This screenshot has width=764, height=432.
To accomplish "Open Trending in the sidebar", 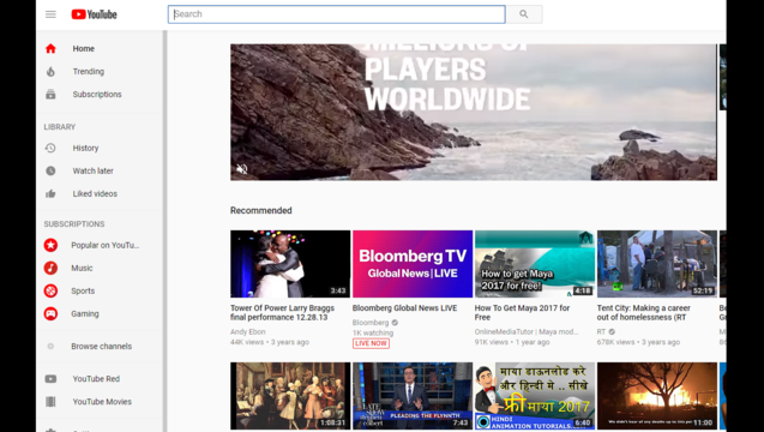I will pos(99,72).
